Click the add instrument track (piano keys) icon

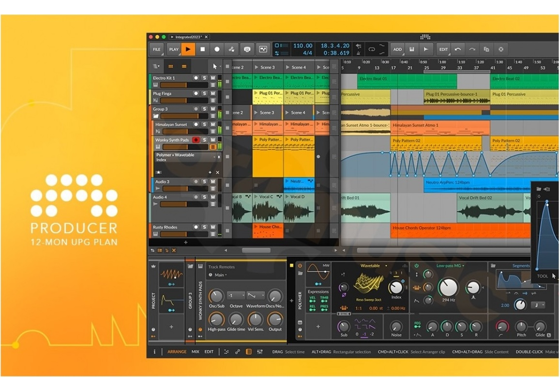[x=412, y=49]
